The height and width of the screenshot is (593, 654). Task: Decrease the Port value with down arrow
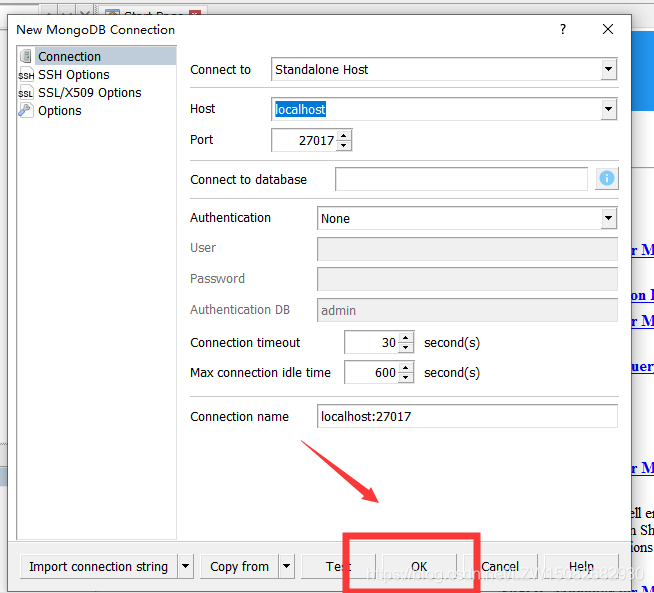click(344, 145)
